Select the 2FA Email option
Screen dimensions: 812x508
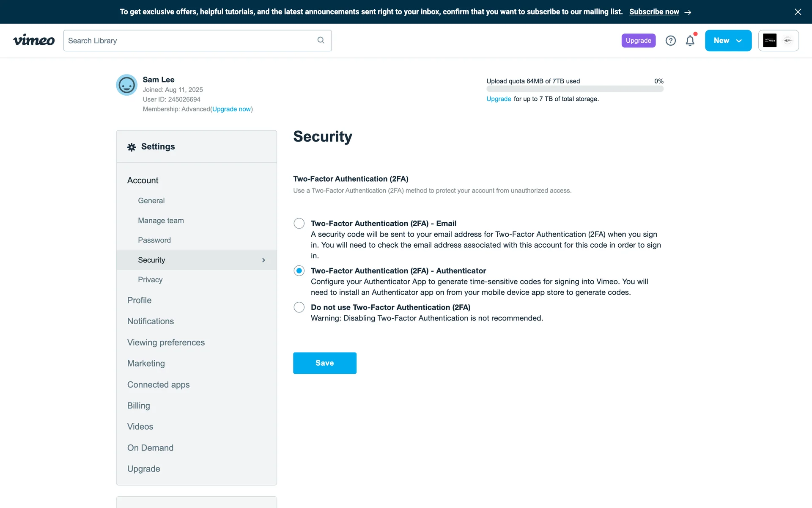[299, 224]
